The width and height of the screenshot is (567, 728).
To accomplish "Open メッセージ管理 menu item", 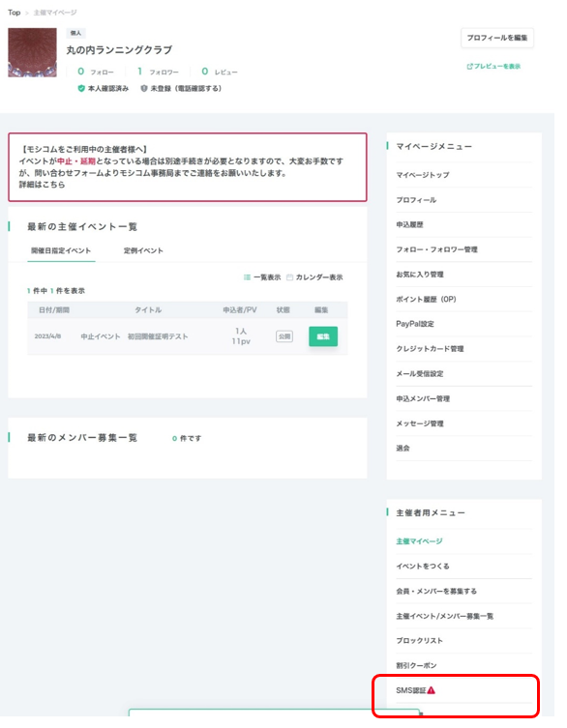I will [x=420, y=423].
